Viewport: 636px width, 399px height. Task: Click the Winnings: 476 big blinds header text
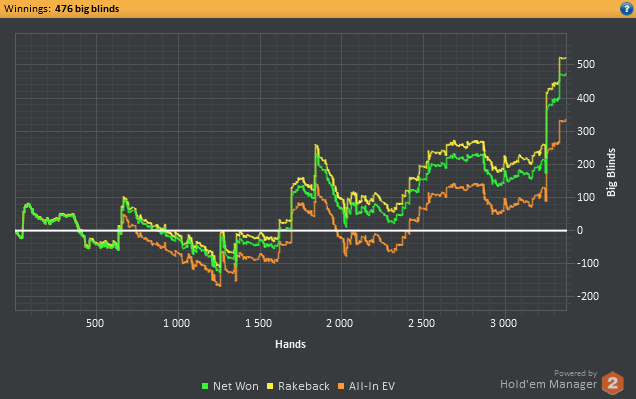(62, 9)
